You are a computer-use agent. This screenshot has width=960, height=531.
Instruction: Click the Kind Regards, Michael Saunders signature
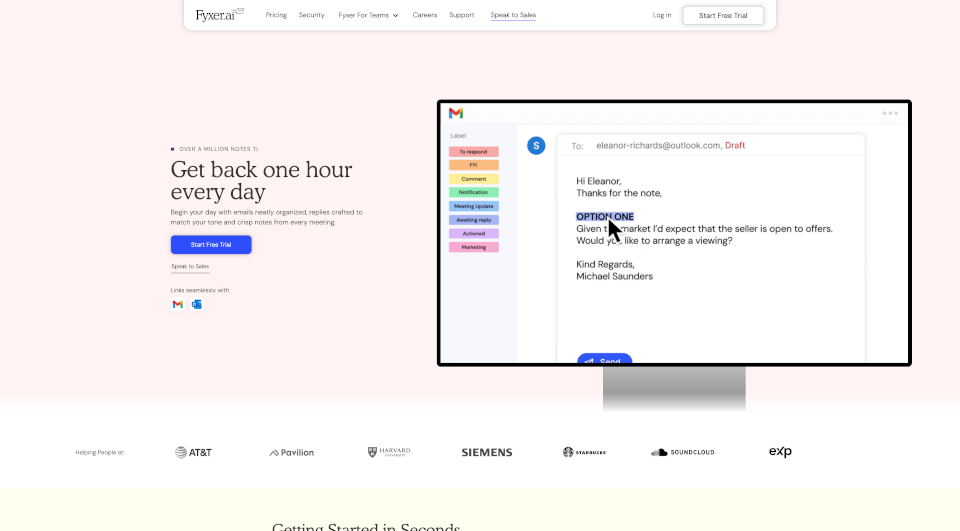tap(614, 270)
